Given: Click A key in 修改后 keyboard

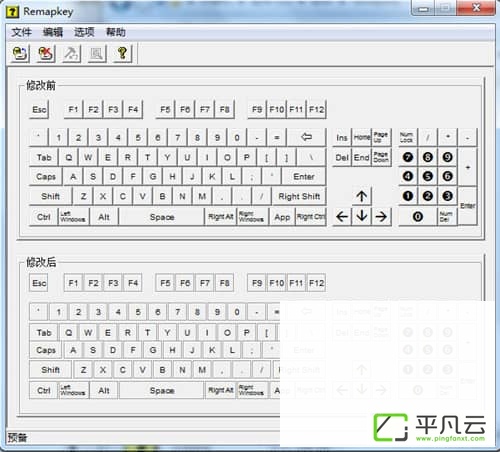Looking at the screenshot, I should 73,350.
